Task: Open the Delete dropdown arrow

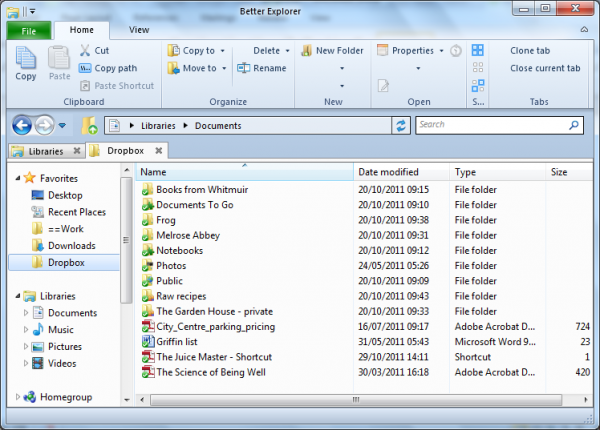Action: [x=288, y=50]
